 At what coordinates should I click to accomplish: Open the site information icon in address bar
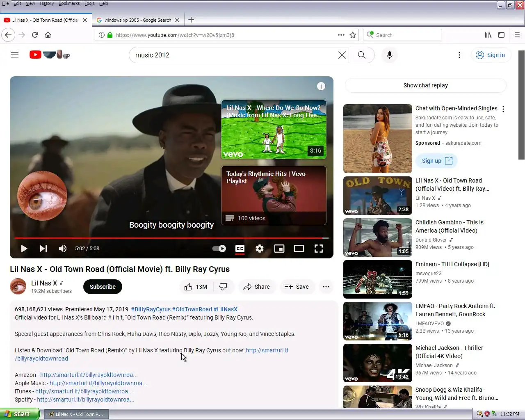click(x=102, y=35)
